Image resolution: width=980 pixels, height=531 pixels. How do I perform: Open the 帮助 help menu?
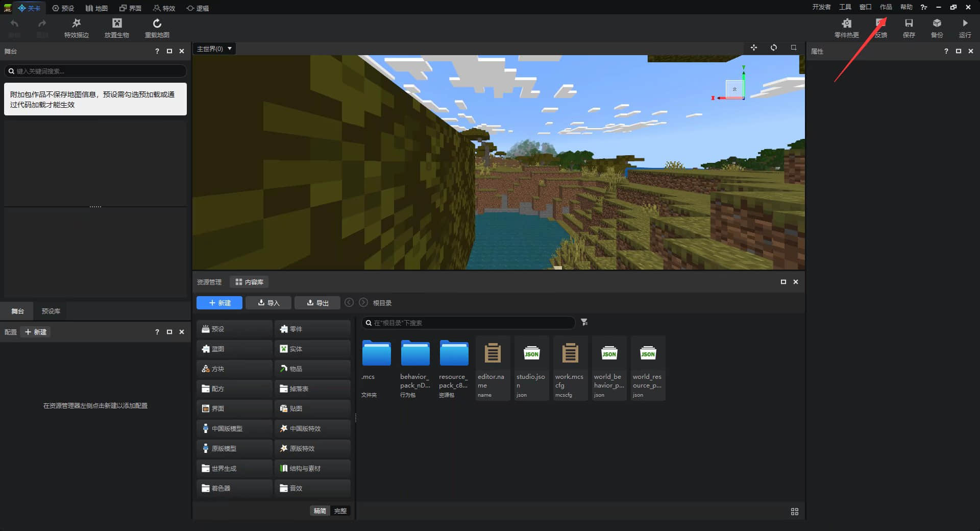click(906, 7)
